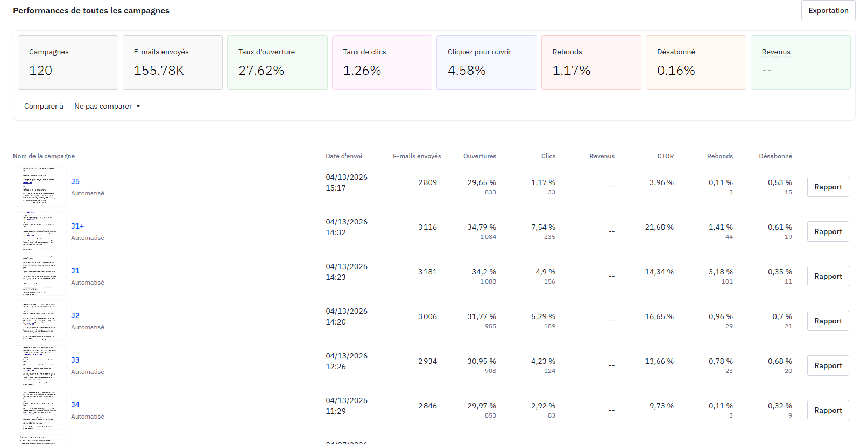868x444 pixels.
Task: Click the 3,18 % bounce rate for J1
Action: [721, 272]
